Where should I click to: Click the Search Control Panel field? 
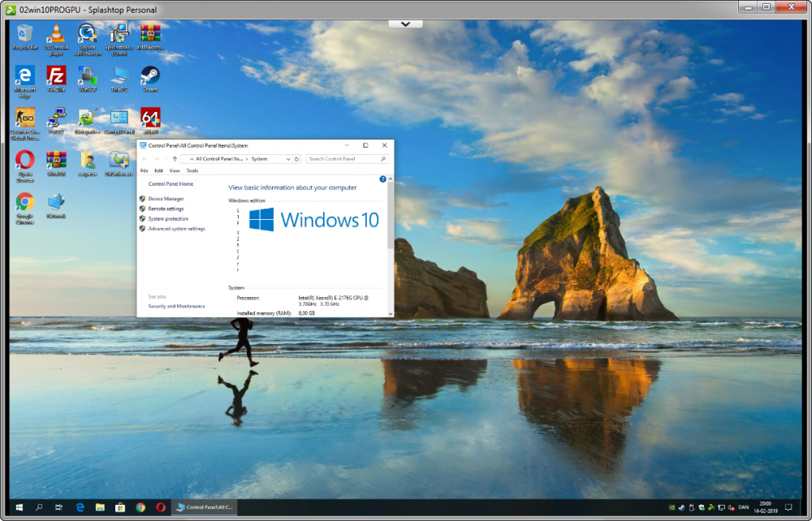click(347, 159)
